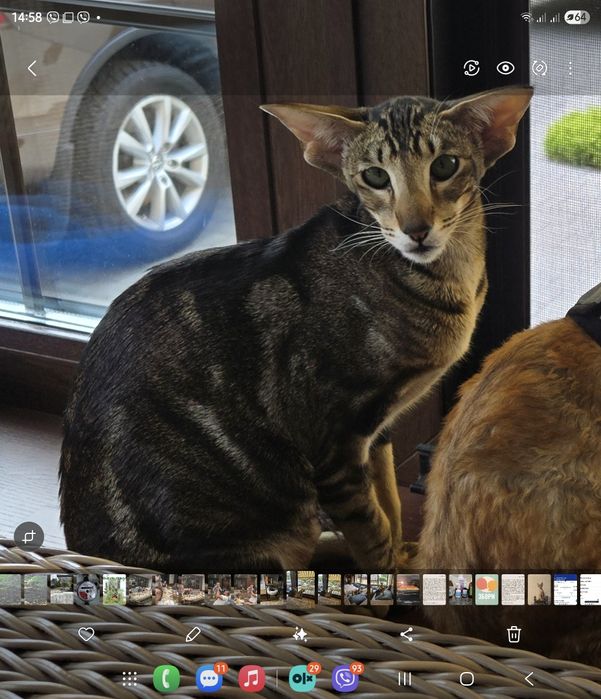Tap the sparkle AI enhance icon
The image size is (601, 699).
click(x=300, y=634)
